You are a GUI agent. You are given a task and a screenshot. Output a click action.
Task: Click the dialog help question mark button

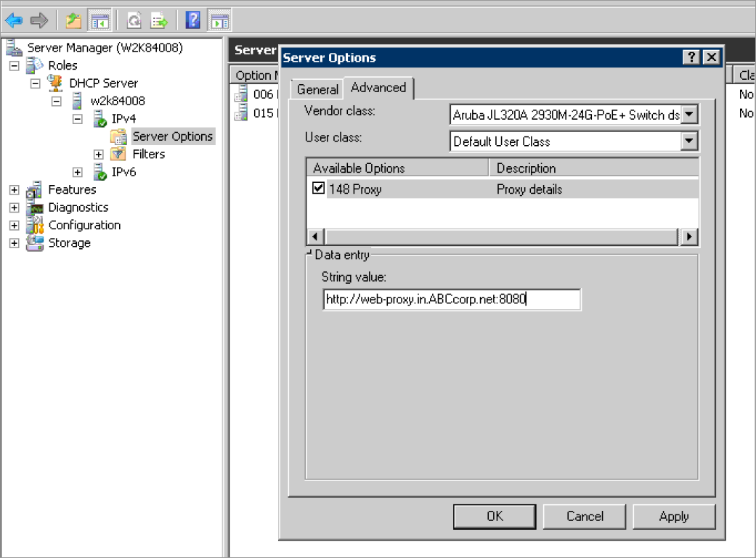point(691,57)
